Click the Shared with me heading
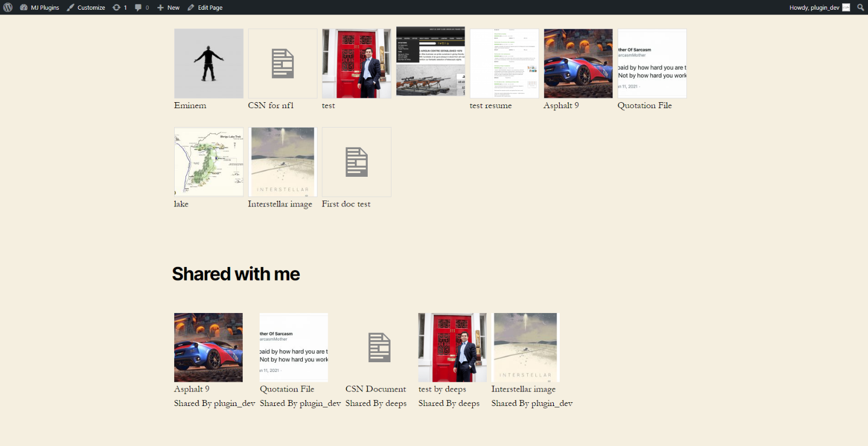The image size is (868, 446). (236, 274)
